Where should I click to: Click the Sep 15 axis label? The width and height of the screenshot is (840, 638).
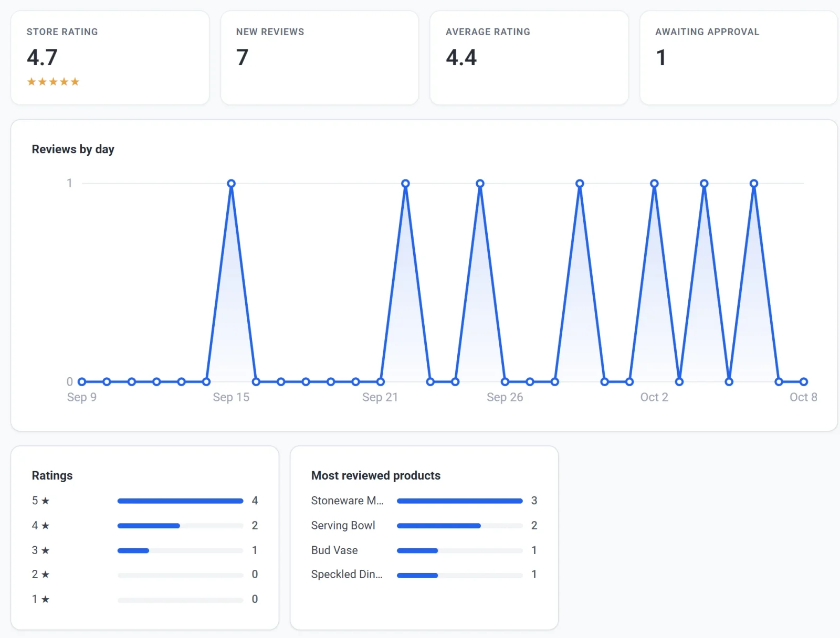coord(231,397)
